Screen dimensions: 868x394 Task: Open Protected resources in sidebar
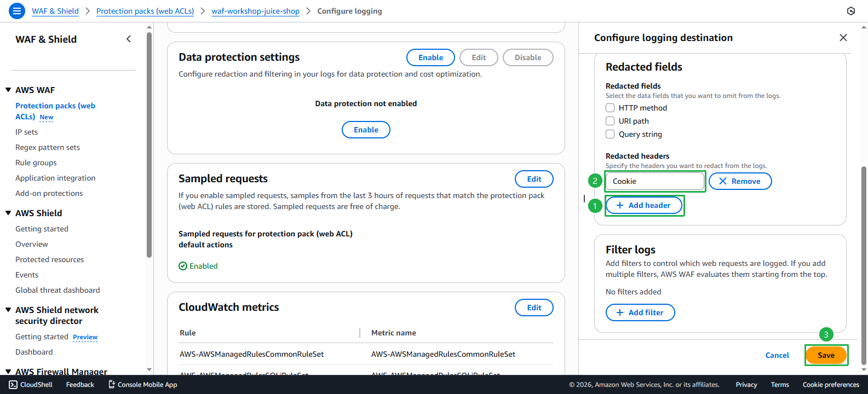coord(50,259)
